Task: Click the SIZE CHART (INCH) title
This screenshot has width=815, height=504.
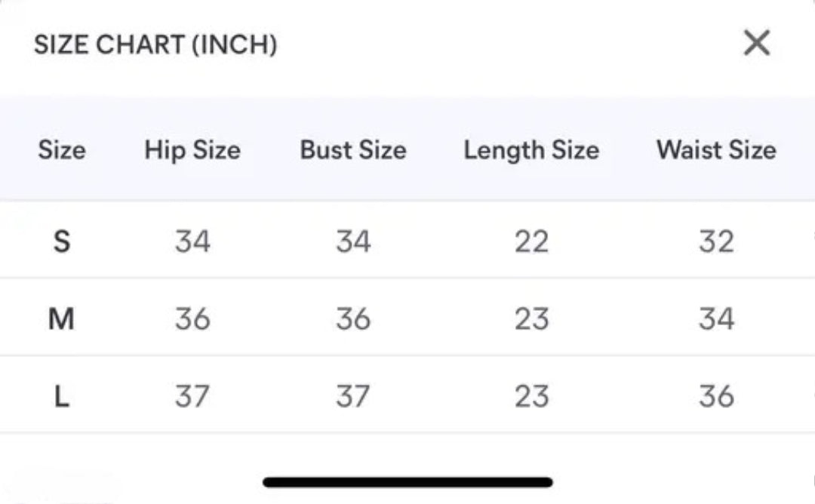Action: [x=155, y=45]
